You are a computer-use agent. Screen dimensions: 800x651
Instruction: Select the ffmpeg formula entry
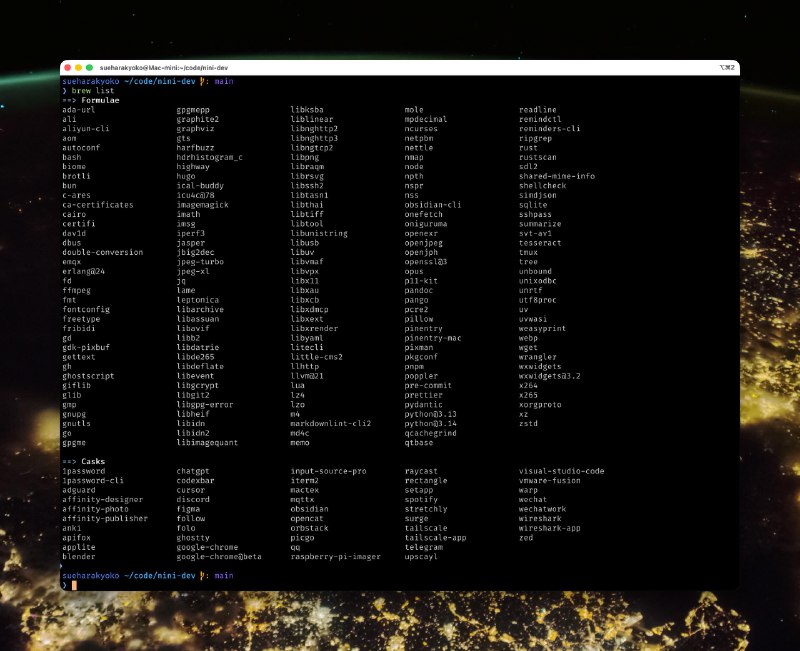(76, 290)
